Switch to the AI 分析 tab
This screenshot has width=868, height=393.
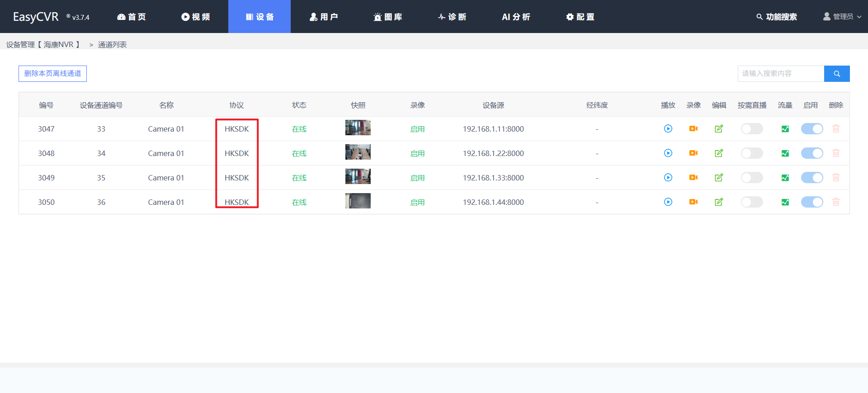click(516, 17)
